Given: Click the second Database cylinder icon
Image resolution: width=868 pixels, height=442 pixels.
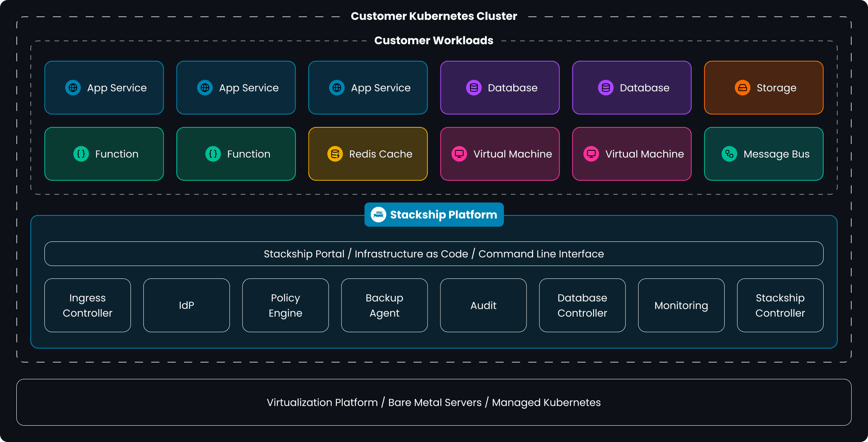Looking at the screenshot, I should click(606, 88).
